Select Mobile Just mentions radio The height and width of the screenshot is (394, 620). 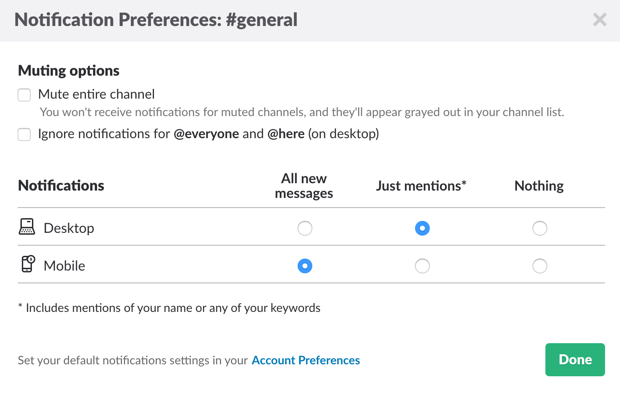[x=422, y=266]
